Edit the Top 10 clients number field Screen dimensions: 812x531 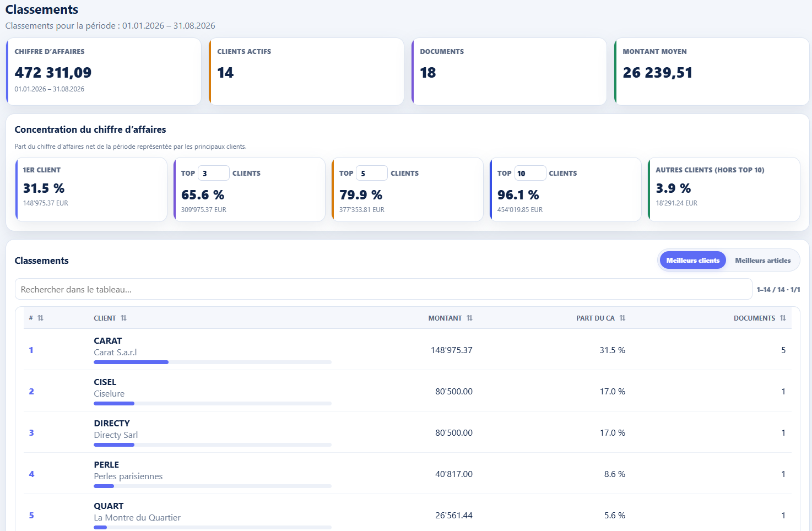click(530, 173)
